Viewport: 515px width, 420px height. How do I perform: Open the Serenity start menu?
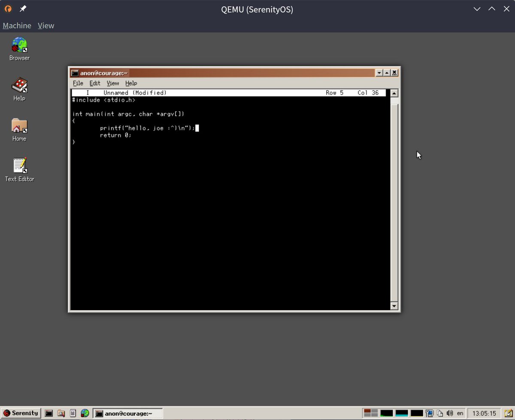pyautogui.click(x=21, y=413)
